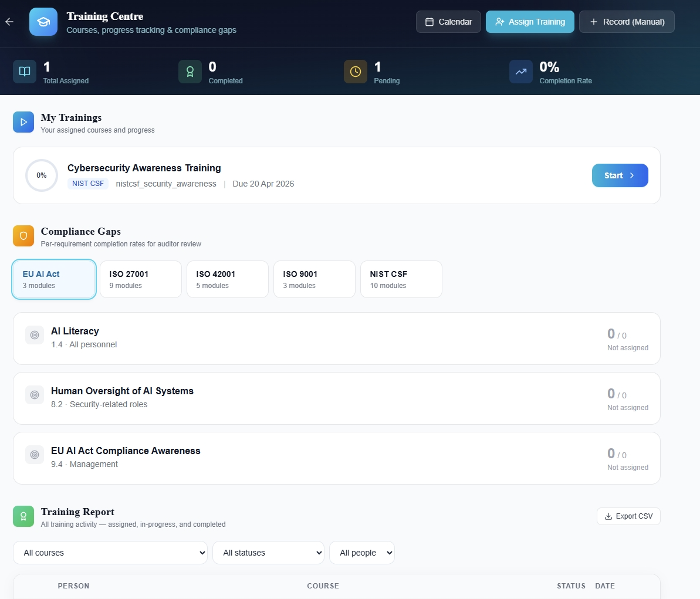Viewport: 700px width, 599px height.
Task: Switch to the ISO 27001 framework tab
Action: coord(140,279)
